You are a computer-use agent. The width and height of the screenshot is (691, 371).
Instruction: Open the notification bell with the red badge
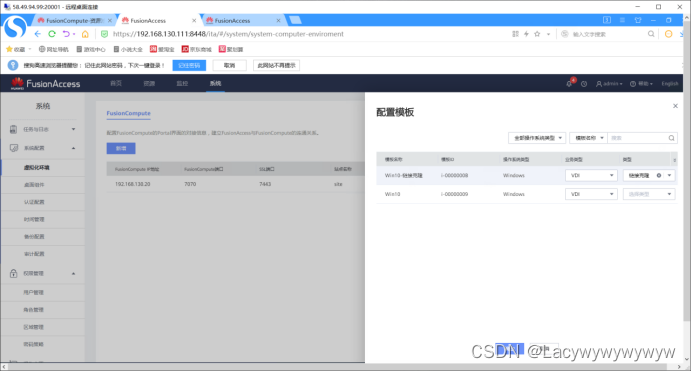570,83
